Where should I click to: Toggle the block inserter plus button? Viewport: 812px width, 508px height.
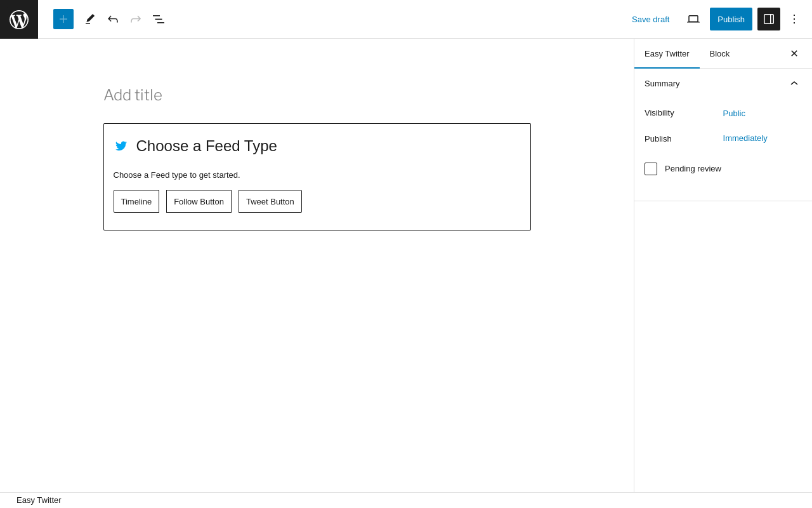pyautogui.click(x=63, y=19)
